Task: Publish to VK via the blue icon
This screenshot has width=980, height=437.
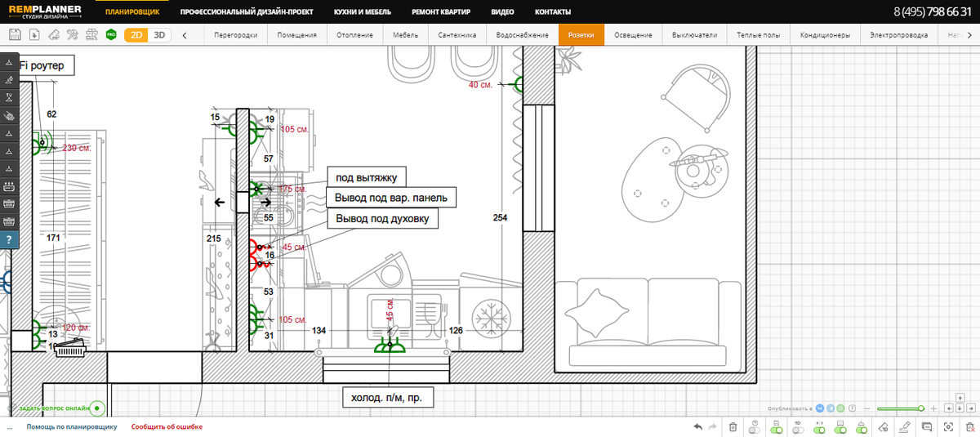Action: point(819,408)
